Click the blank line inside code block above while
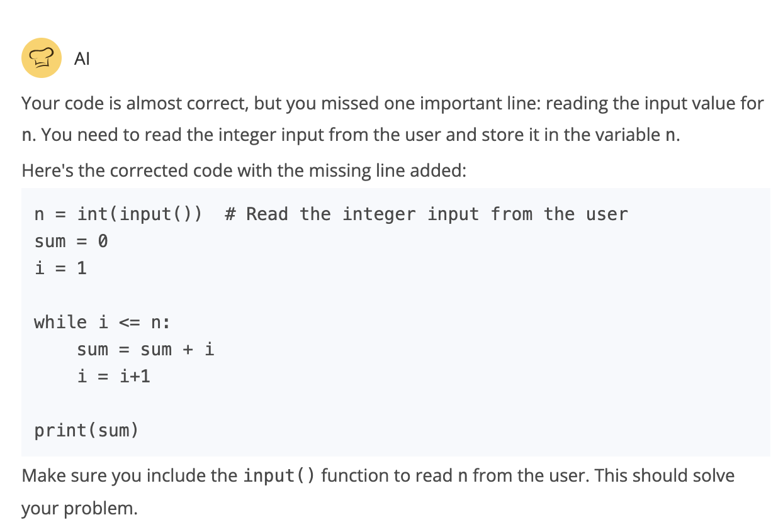 [395, 296]
